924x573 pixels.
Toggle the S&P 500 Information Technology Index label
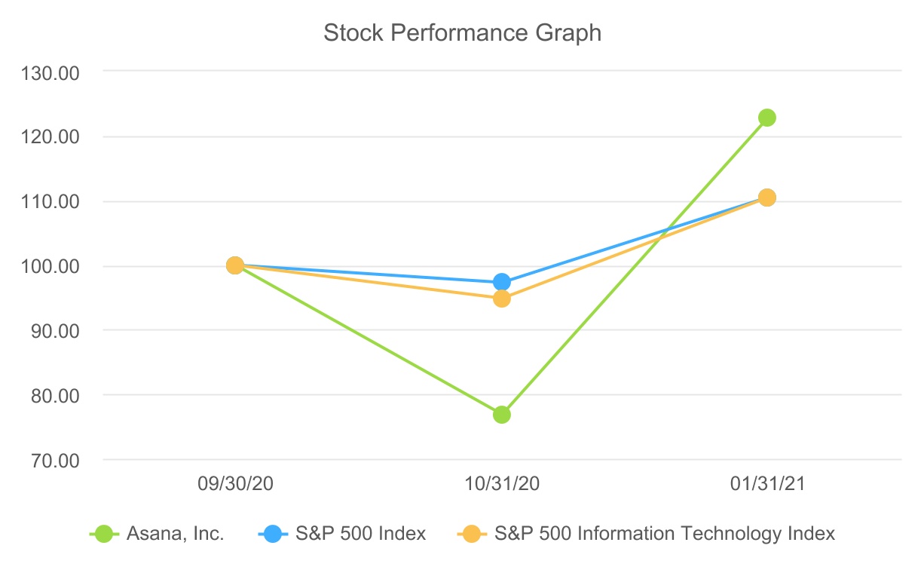pyautogui.click(x=664, y=534)
